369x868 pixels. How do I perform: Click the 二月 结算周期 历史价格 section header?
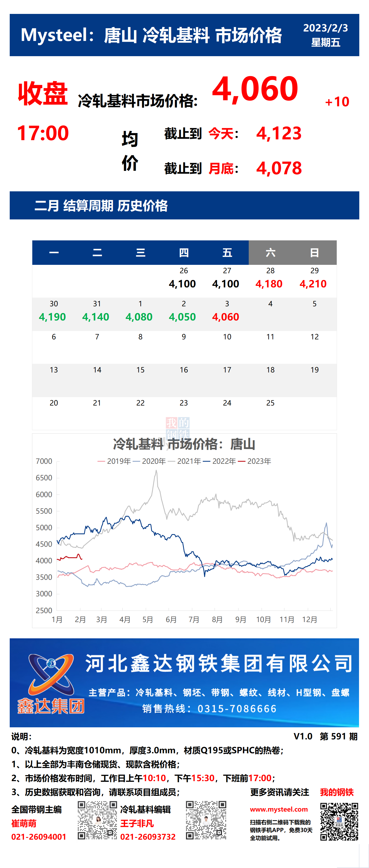coord(101,206)
